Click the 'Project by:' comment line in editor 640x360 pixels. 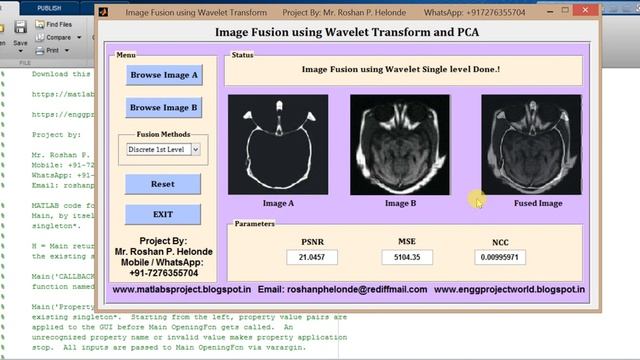click(56, 135)
